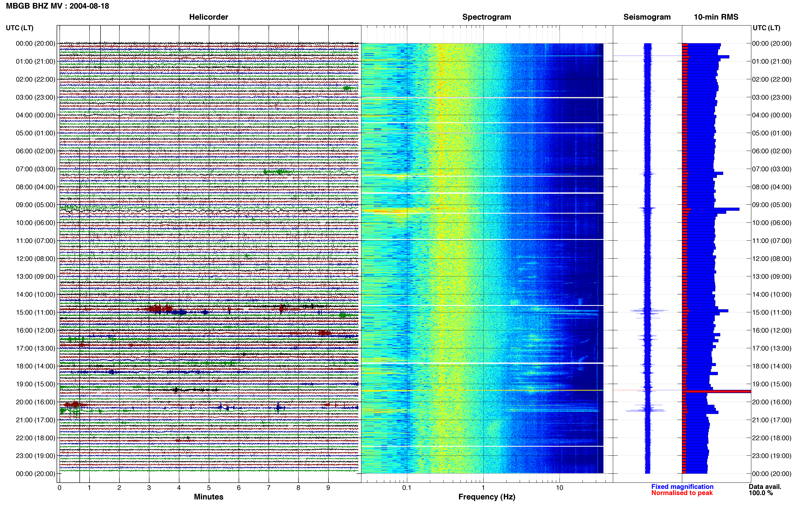Select left time label '07:00 (03:00)'
This screenshot has height=508, width=812.
[36, 169]
